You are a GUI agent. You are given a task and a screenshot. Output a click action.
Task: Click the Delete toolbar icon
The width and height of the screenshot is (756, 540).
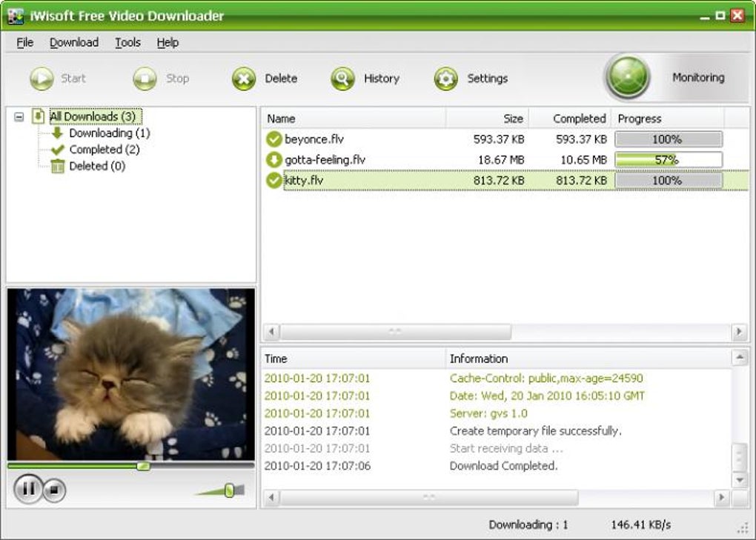pyautogui.click(x=244, y=79)
